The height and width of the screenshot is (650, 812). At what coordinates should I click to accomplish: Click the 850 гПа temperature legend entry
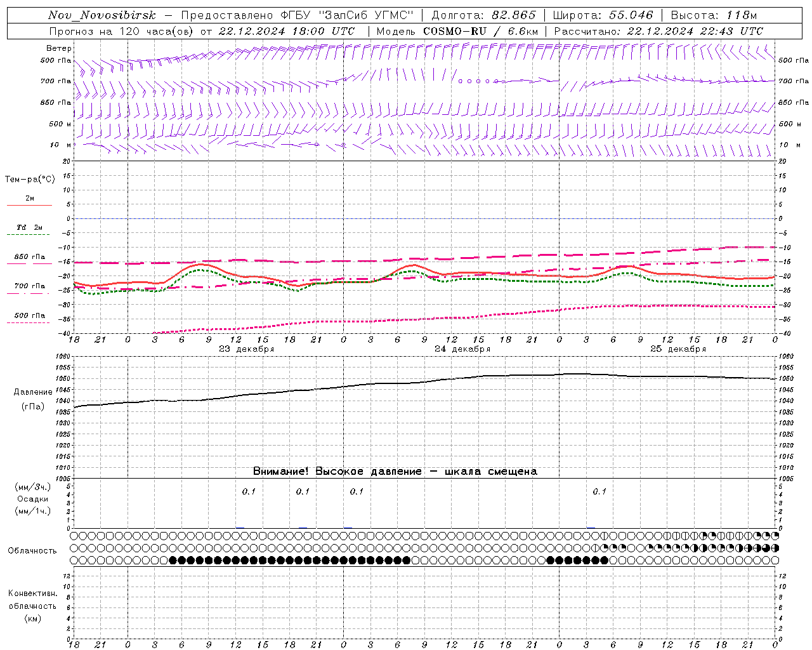[30, 257]
